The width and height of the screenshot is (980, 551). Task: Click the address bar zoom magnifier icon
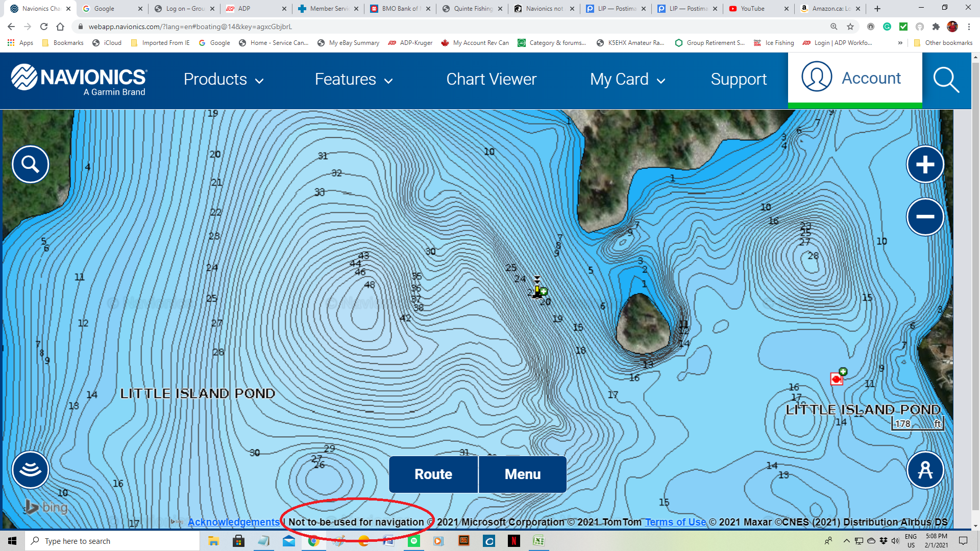coord(834,27)
